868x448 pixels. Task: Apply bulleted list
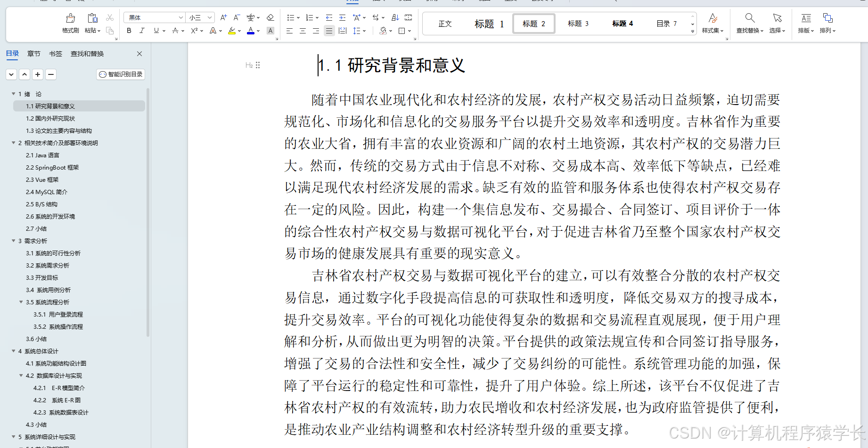tap(290, 17)
